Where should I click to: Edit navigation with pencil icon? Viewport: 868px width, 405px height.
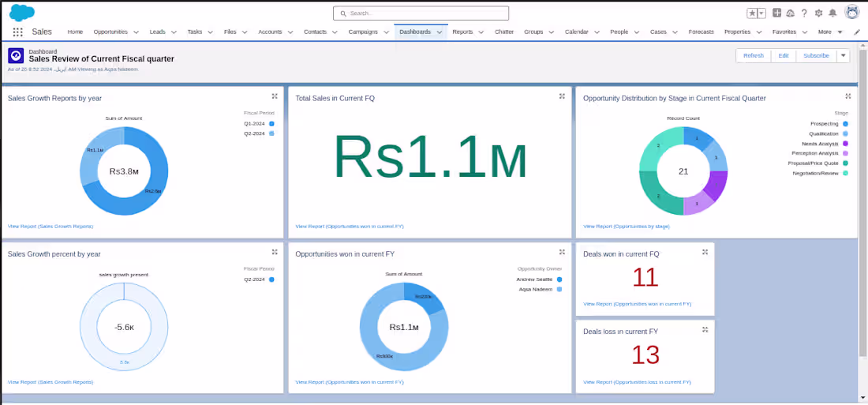(857, 32)
